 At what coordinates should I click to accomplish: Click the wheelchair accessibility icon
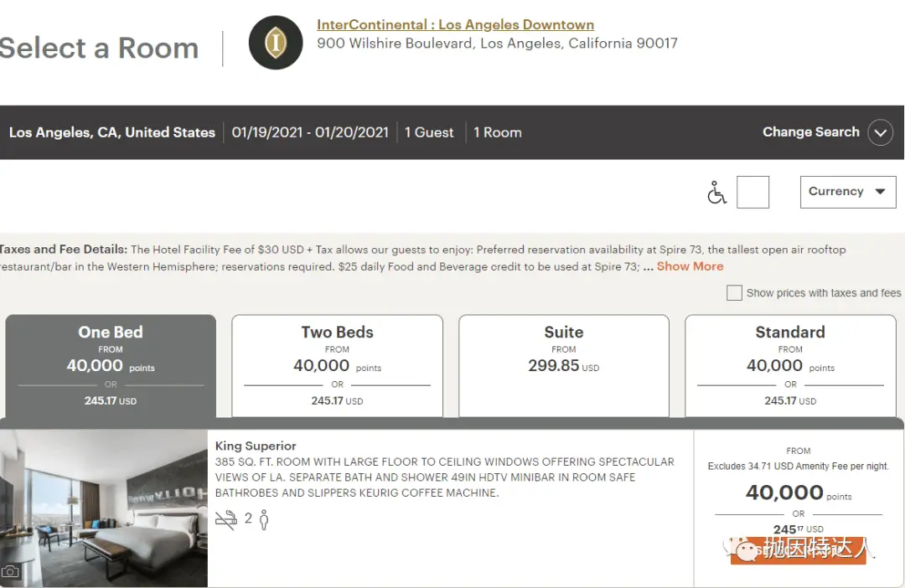coord(716,193)
